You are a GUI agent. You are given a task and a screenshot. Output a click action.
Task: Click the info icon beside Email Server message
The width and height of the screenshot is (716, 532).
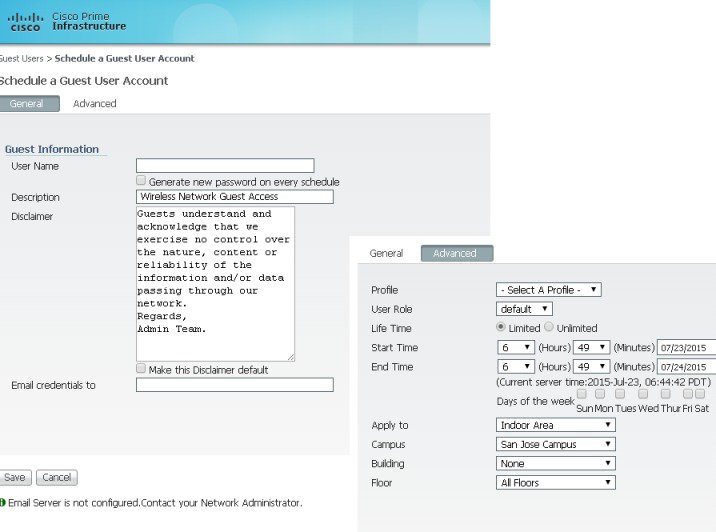(x=2, y=503)
